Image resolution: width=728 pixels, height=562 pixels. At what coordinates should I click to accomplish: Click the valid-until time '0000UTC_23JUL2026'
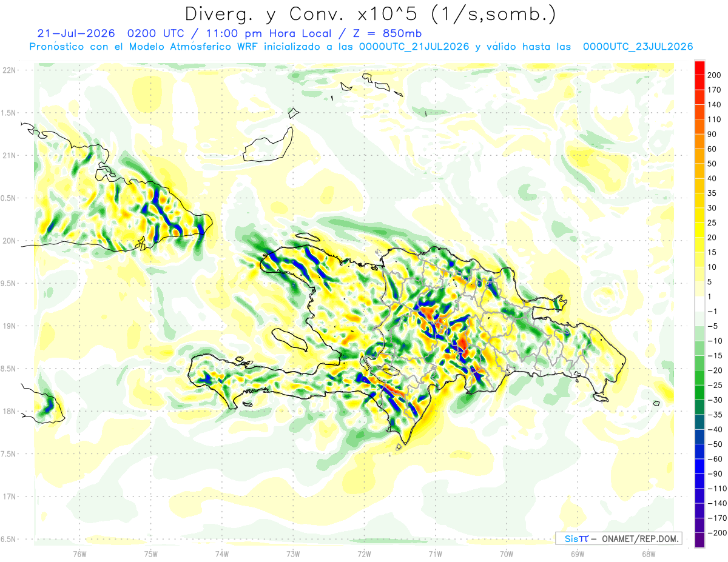[638, 47]
